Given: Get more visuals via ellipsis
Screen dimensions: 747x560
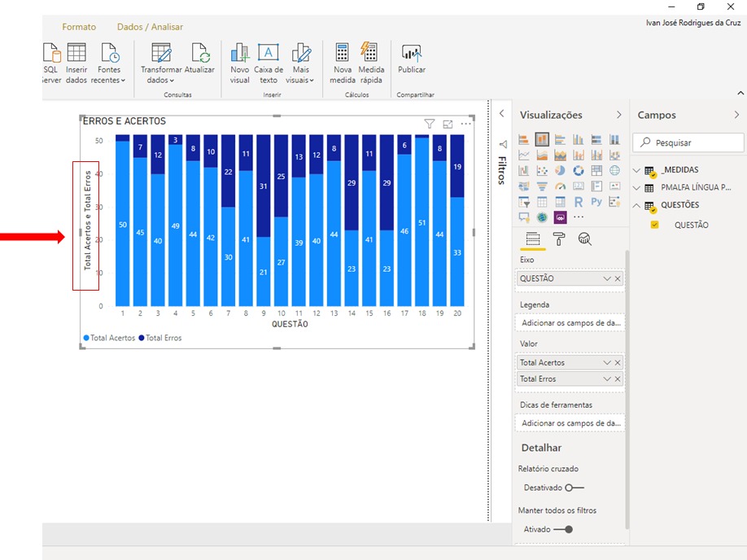Looking at the screenshot, I should tap(579, 217).
